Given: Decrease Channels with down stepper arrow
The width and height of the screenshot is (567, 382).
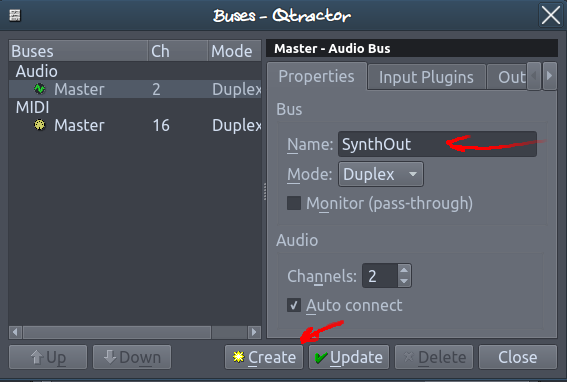Looking at the screenshot, I should pyautogui.click(x=404, y=281).
